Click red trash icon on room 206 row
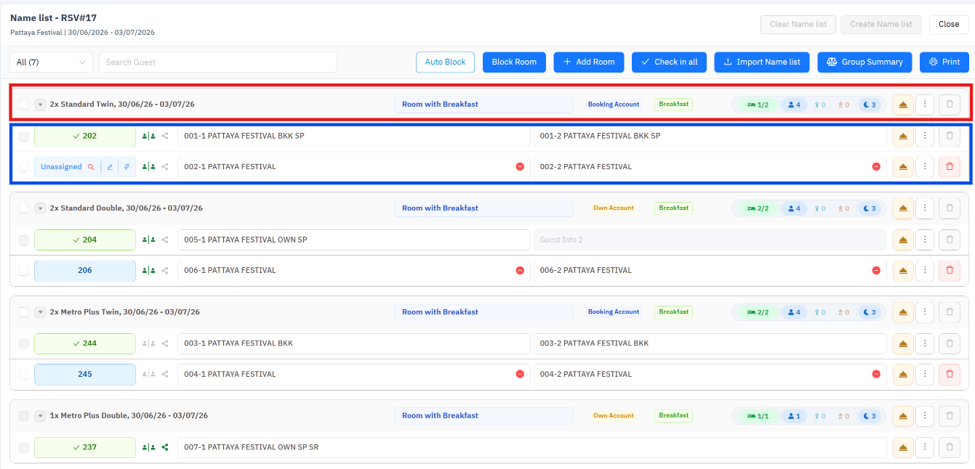 pyautogui.click(x=949, y=271)
